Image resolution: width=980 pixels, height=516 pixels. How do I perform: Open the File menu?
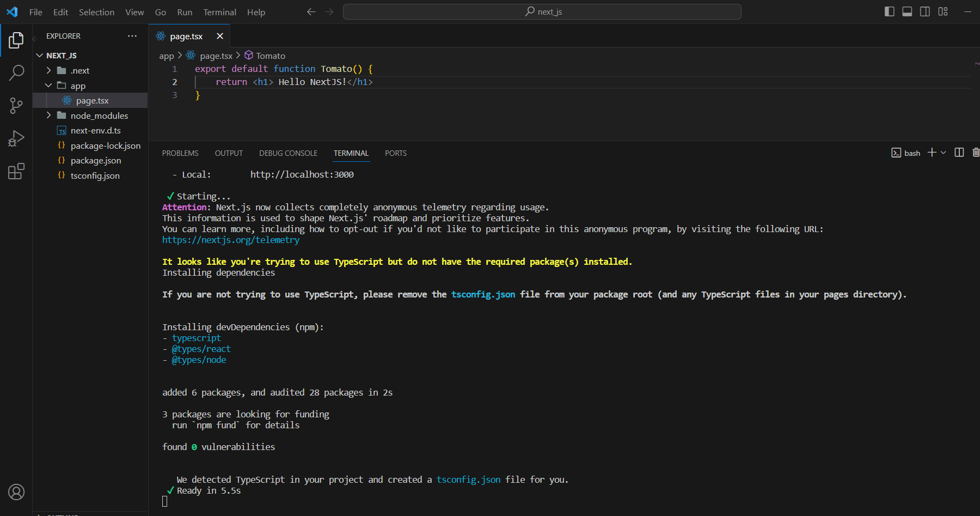coord(36,12)
